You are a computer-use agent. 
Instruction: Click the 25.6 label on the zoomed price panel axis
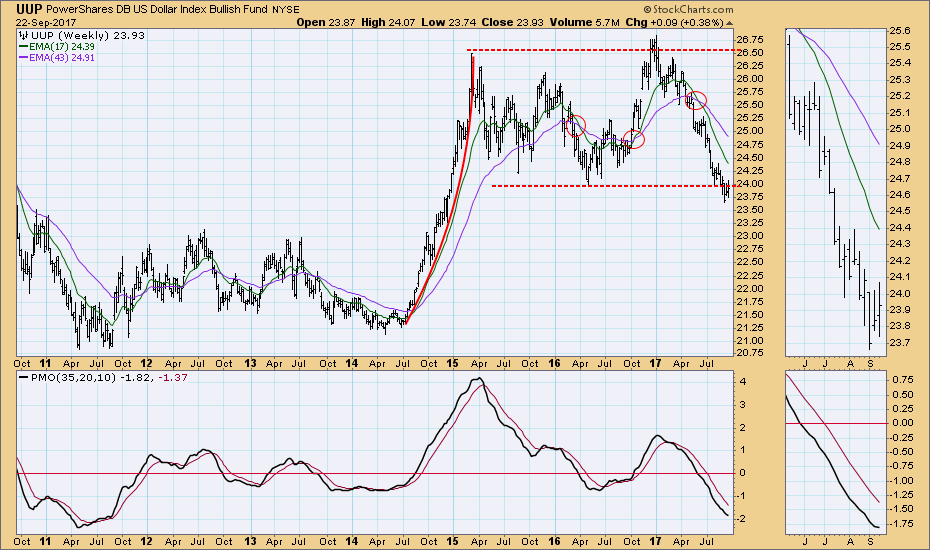[899, 30]
